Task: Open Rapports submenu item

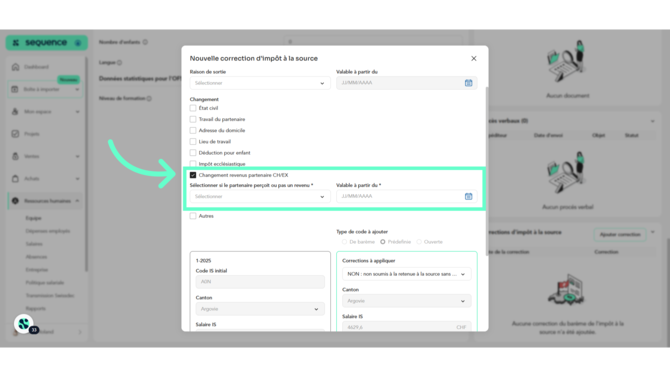Action: click(35, 308)
